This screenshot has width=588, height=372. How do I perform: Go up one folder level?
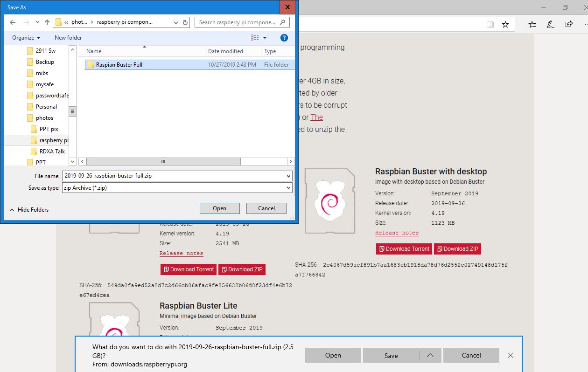click(x=47, y=22)
